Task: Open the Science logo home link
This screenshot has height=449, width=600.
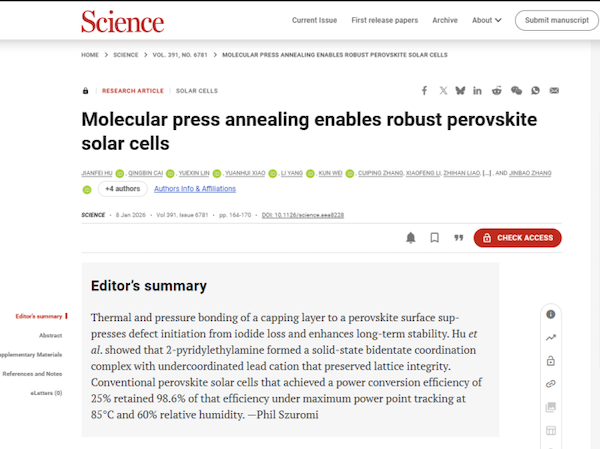Action: 122,20
